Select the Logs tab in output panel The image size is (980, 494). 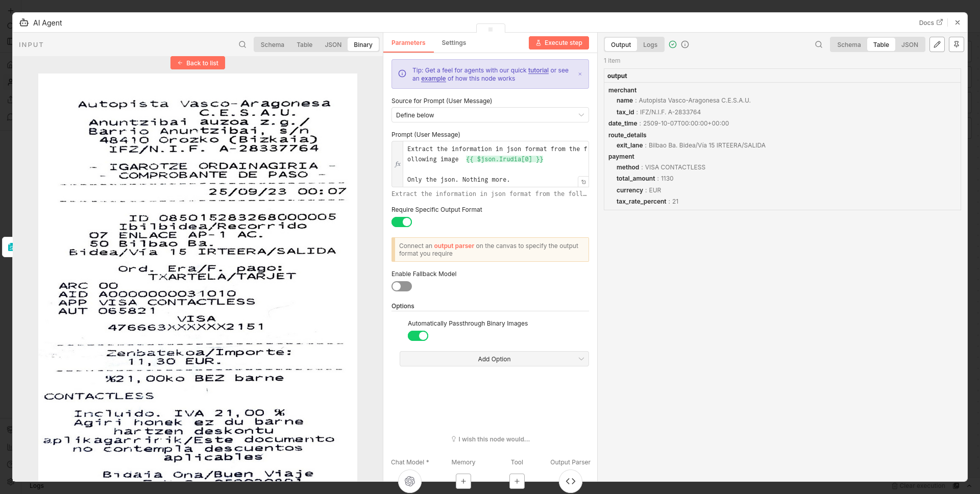point(650,45)
